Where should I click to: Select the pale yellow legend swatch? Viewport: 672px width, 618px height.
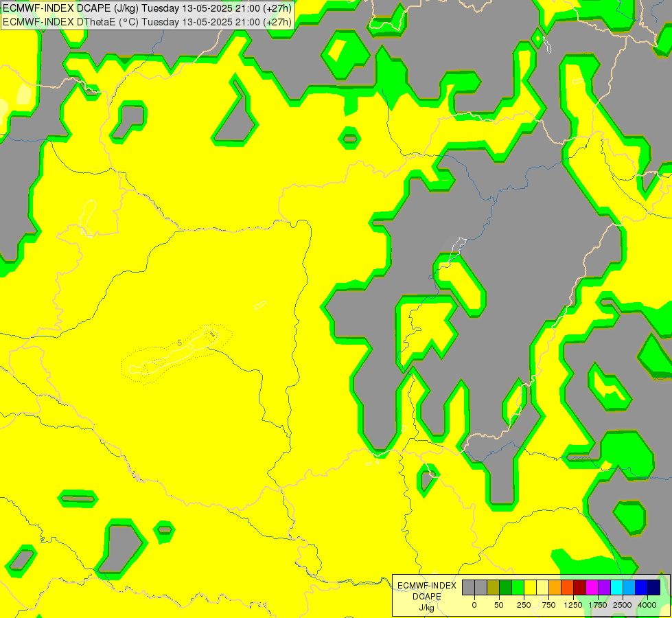(x=542, y=587)
